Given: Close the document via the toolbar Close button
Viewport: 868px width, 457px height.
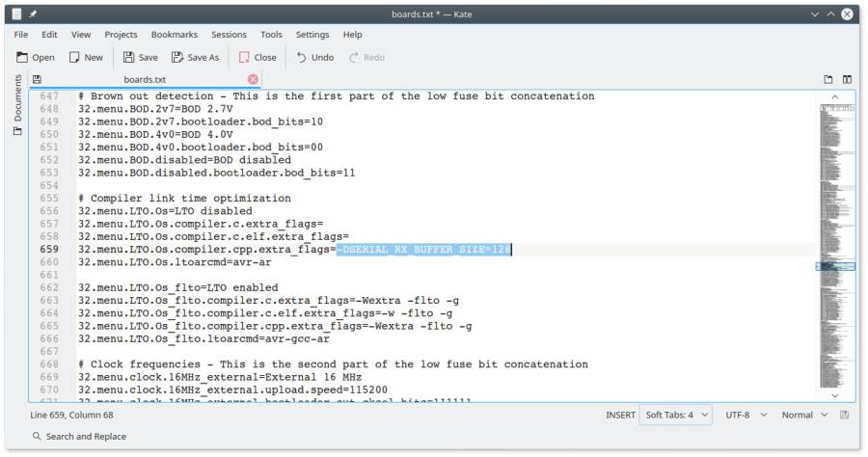Looking at the screenshot, I should 258,58.
